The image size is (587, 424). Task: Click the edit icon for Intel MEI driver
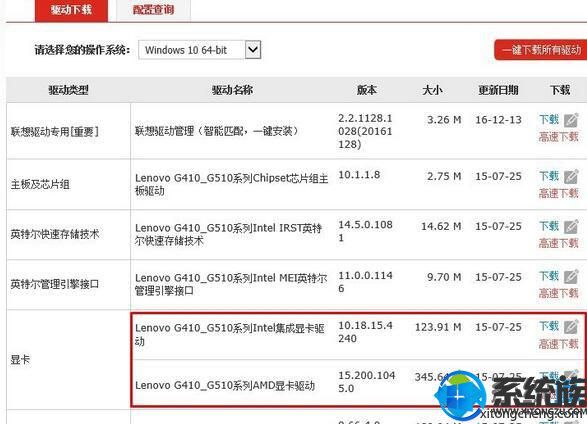pos(571,277)
